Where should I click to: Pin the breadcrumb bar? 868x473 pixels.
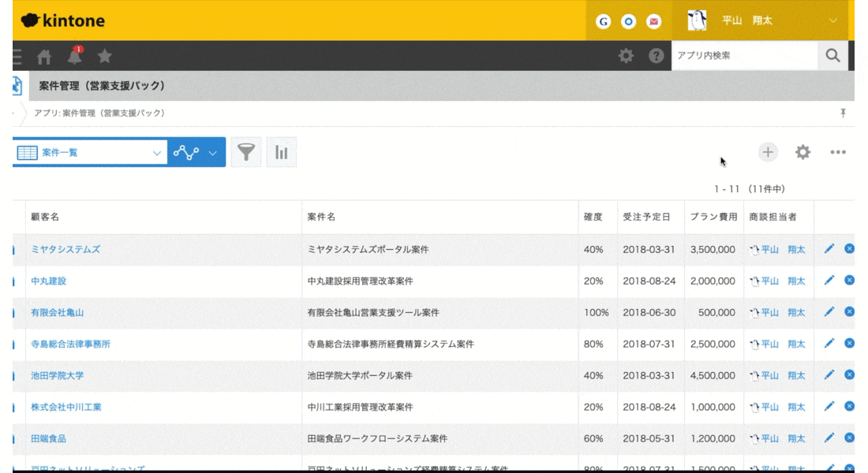point(843,113)
